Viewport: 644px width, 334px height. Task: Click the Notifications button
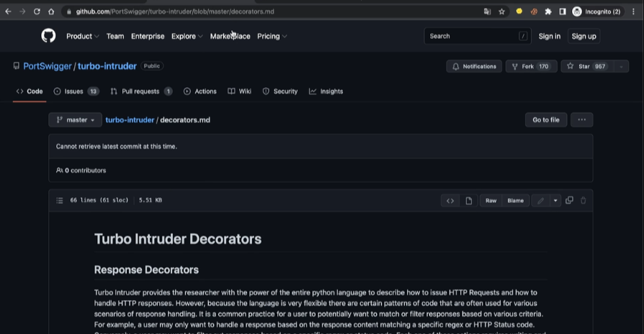[474, 66]
